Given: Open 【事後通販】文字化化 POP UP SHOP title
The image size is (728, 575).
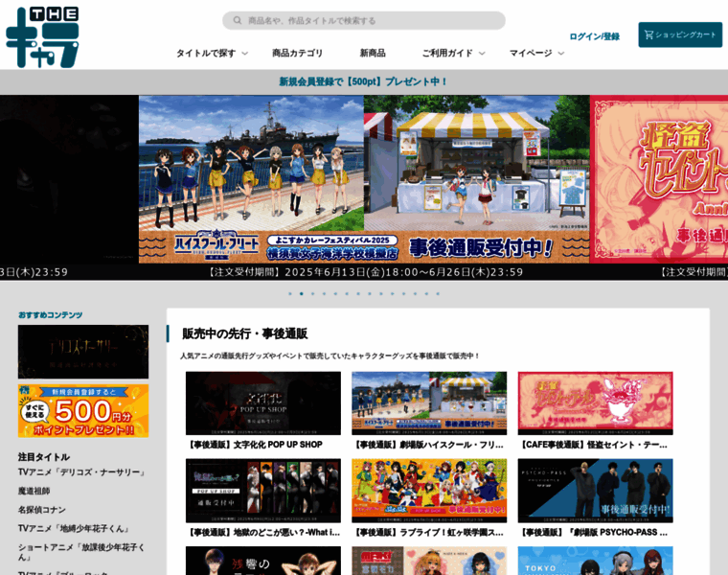Looking at the screenshot, I should point(255,445).
